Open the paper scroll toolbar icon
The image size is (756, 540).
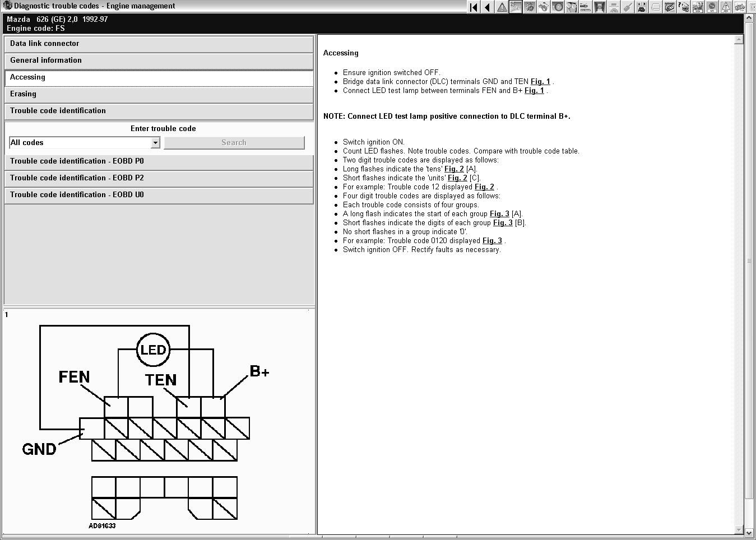point(656,7)
